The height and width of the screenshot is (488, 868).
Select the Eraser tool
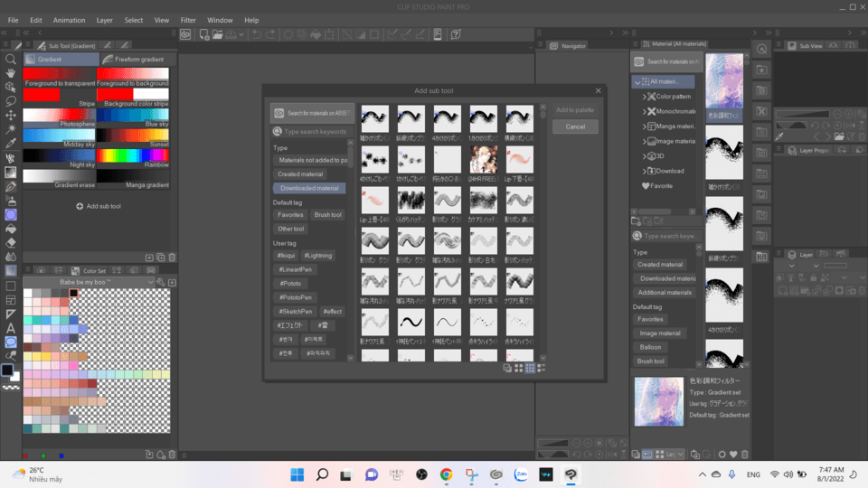click(11, 242)
